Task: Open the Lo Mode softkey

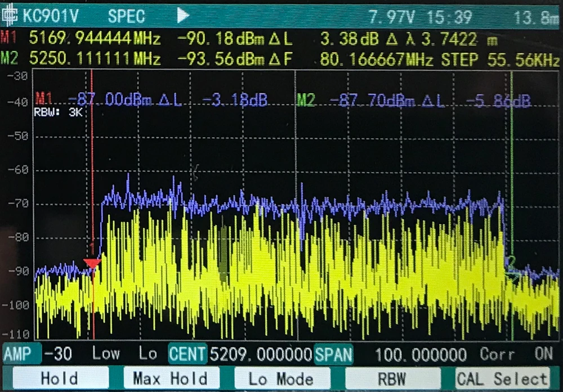Action: (281, 379)
